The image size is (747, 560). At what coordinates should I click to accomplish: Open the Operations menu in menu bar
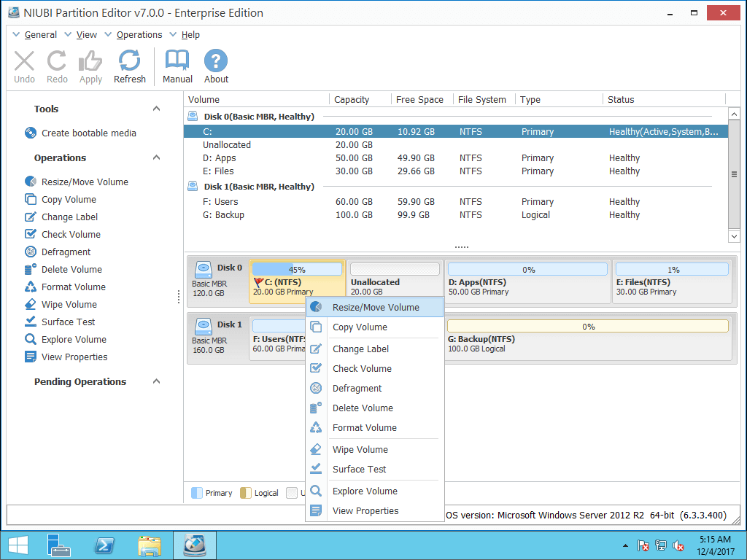pos(139,34)
